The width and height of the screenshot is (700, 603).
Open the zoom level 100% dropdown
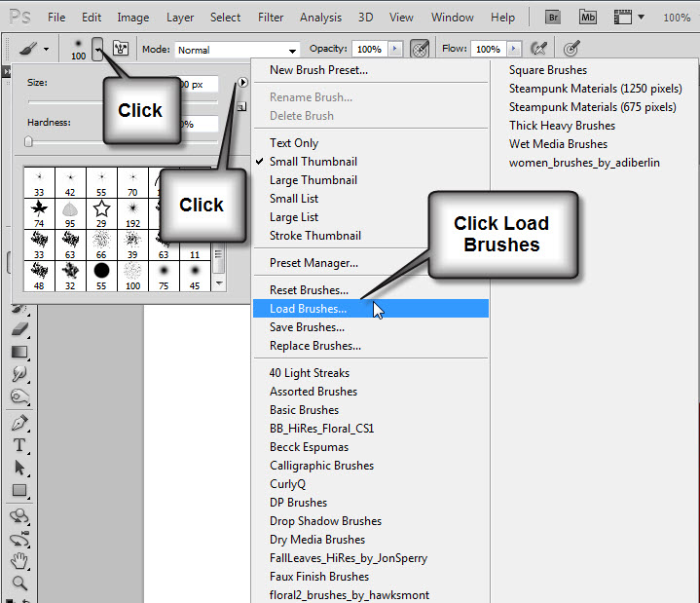[677, 18]
